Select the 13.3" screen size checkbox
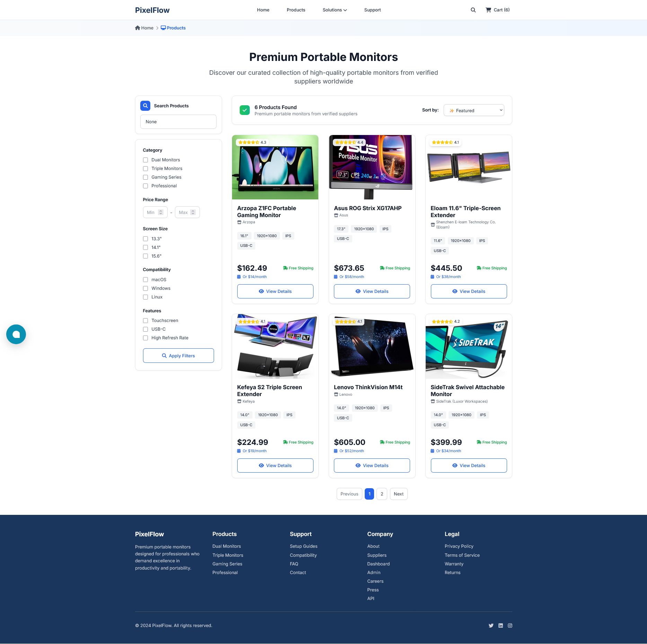Image resolution: width=647 pixels, height=644 pixels. tap(145, 239)
